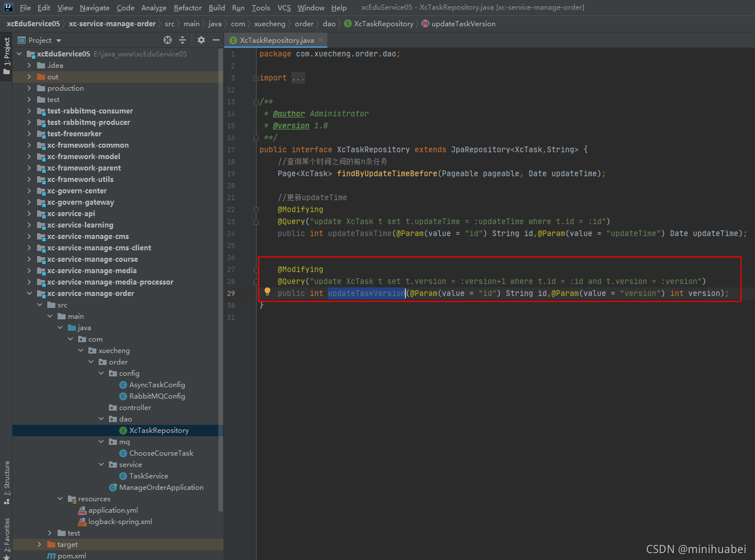Expand the target folder
This screenshot has height=560, width=755.
click(39, 545)
